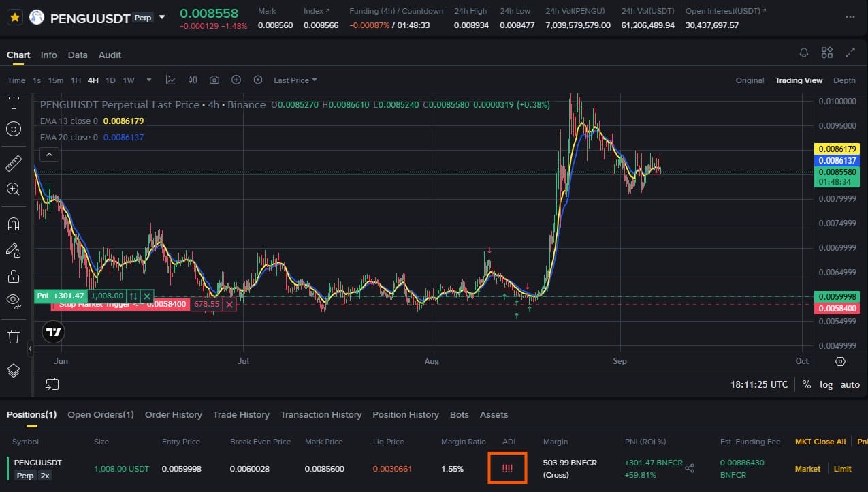Open go-to-date calendar icon
This screenshot has width=868, height=492.
click(x=52, y=384)
